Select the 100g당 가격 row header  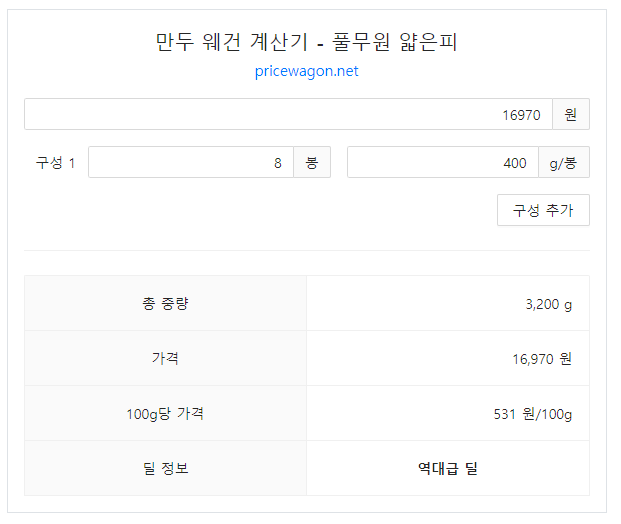click(x=165, y=413)
